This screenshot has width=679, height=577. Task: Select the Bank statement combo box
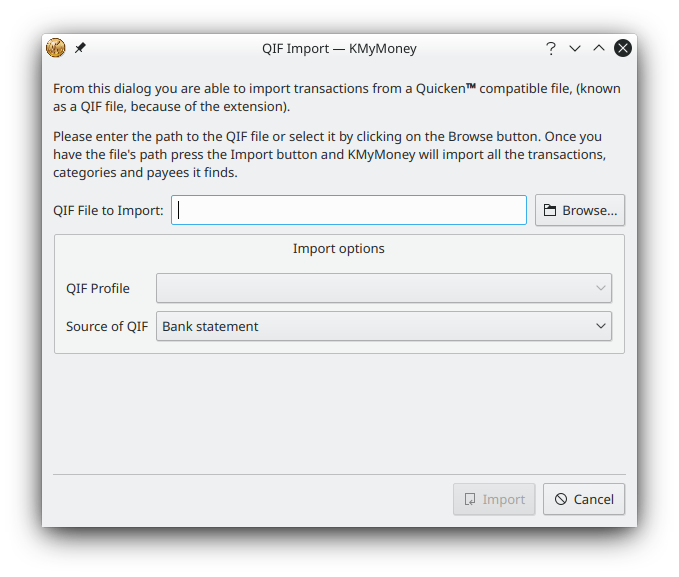click(370, 326)
